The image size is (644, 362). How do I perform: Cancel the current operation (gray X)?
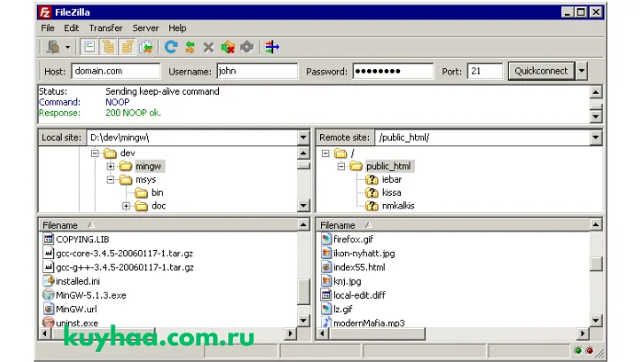pyautogui.click(x=209, y=47)
